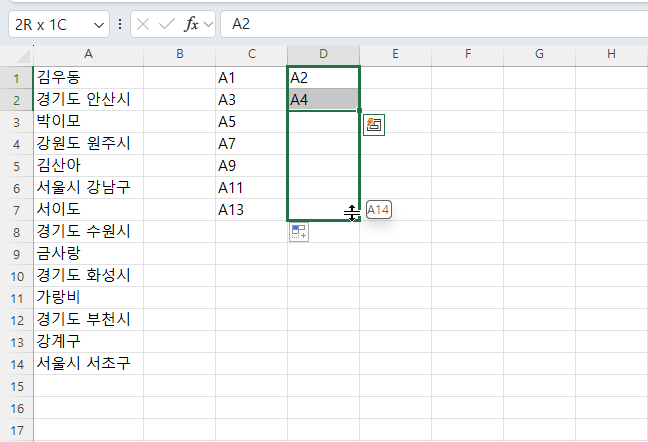Click cell containing 서이도
Image resolution: width=648 pixels, height=442 pixels.
(88, 210)
